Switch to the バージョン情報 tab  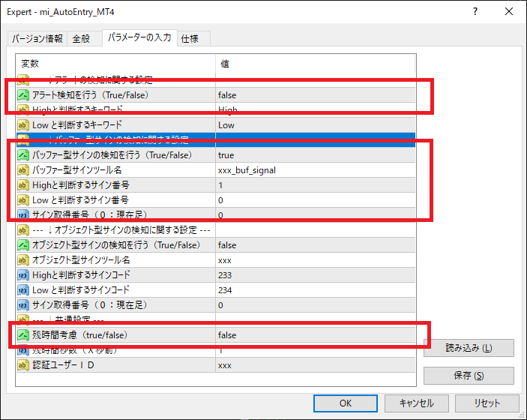[x=37, y=39]
